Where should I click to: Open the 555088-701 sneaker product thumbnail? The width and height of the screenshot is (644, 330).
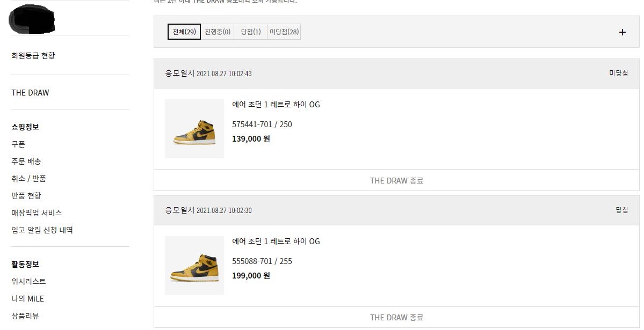(x=194, y=266)
